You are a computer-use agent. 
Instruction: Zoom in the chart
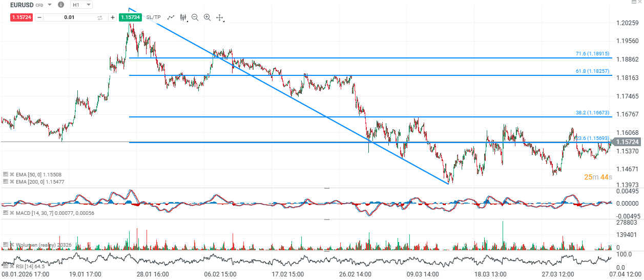click(207, 17)
